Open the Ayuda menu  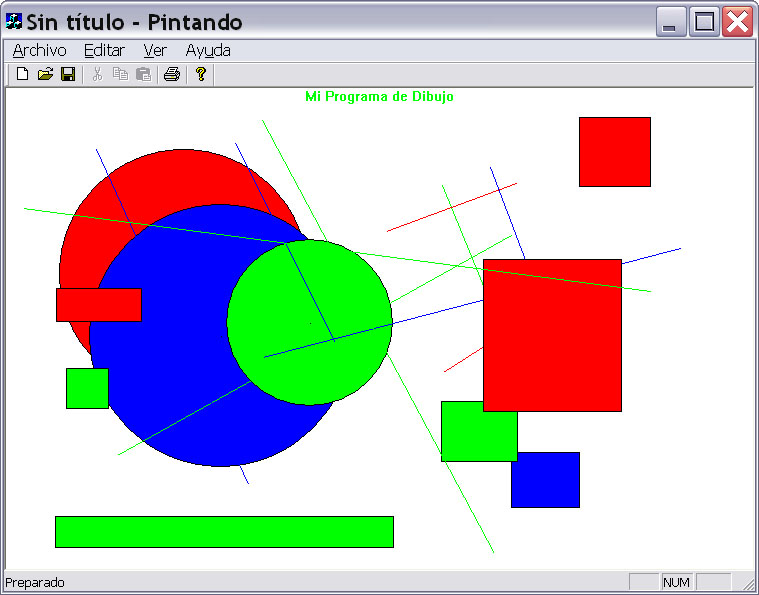tap(208, 50)
